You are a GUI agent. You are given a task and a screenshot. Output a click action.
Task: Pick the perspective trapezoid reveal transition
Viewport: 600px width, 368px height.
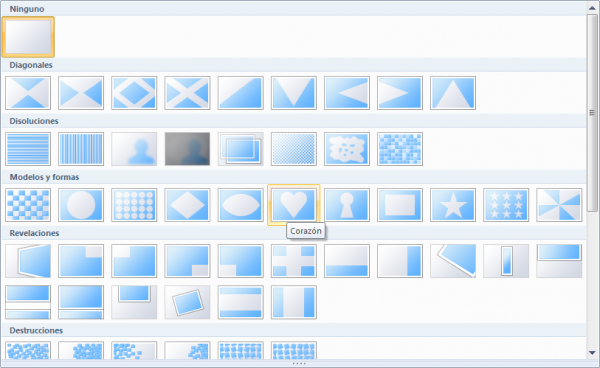pyautogui.click(x=28, y=261)
